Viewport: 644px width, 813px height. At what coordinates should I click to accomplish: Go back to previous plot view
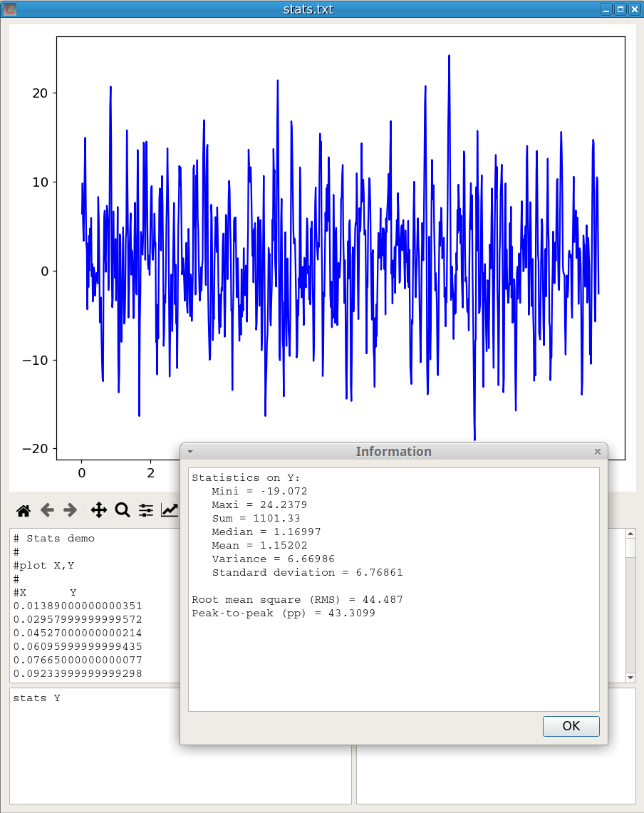pos(47,510)
